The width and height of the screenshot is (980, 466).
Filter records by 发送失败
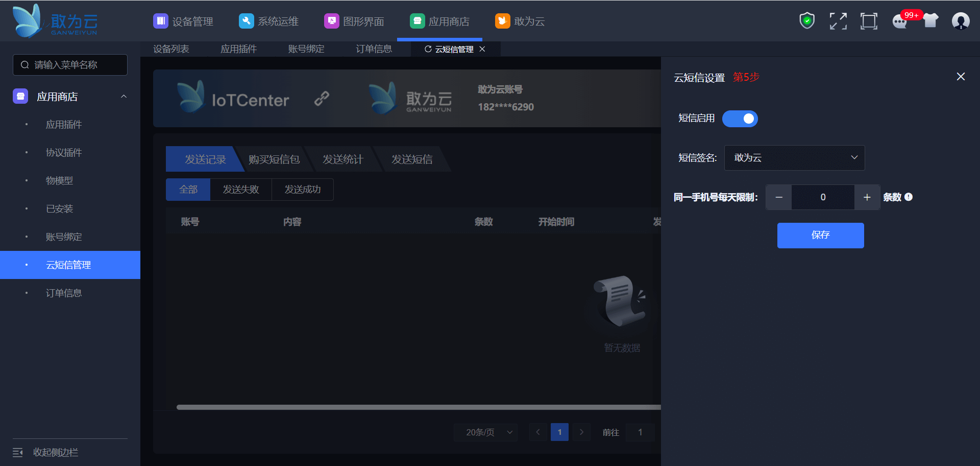pyautogui.click(x=241, y=190)
